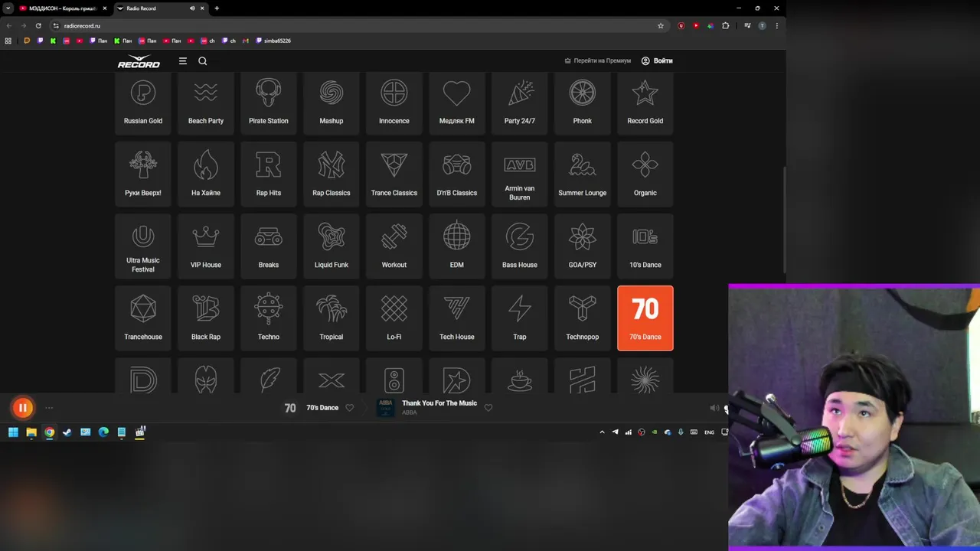
Task: Play the Black Rap station
Action: click(x=206, y=318)
